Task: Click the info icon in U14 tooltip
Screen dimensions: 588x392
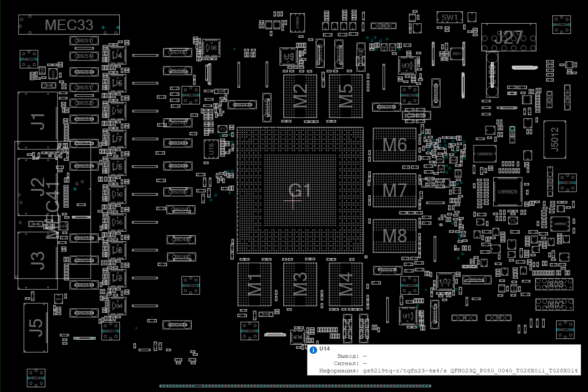Action: pyautogui.click(x=313, y=349)
